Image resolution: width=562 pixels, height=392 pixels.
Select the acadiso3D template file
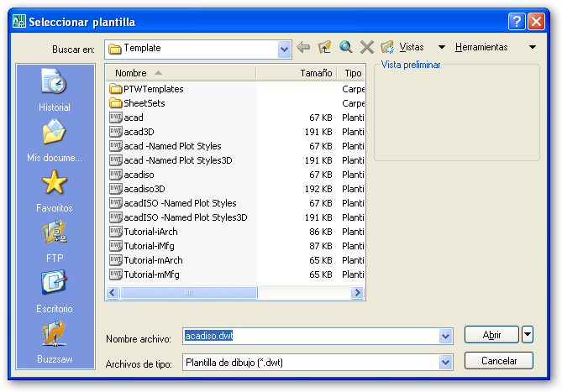144,189
